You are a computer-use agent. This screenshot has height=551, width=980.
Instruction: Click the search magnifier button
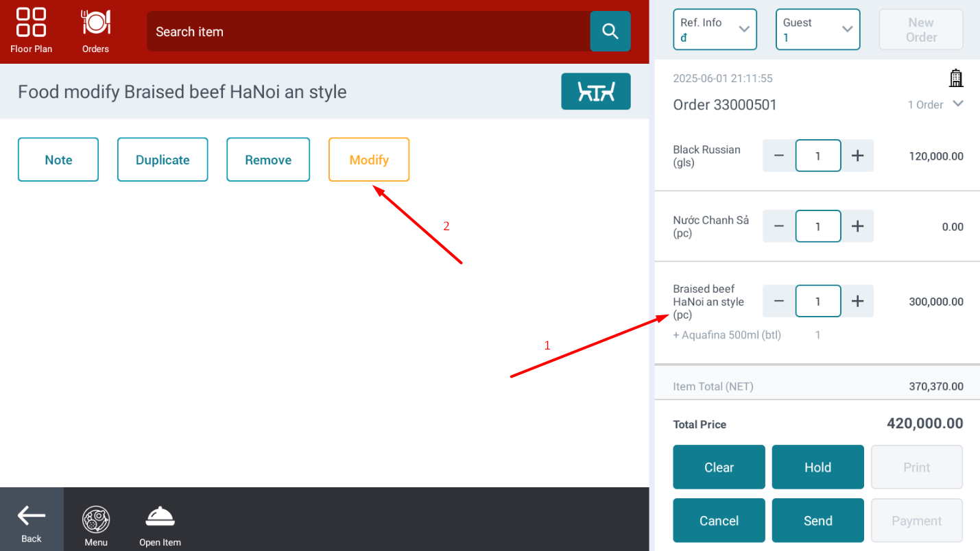point(610,32)
